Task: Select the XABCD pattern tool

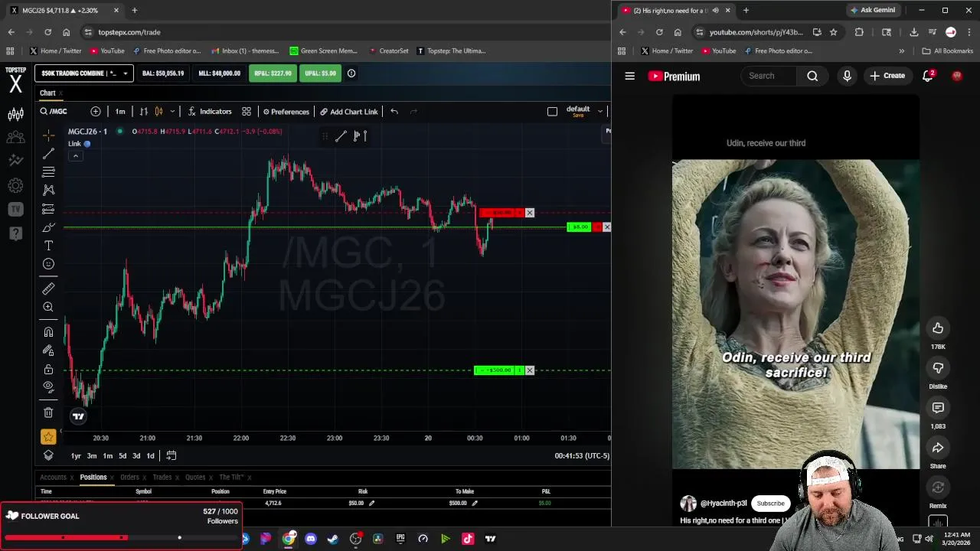Action: click(48, 190)
